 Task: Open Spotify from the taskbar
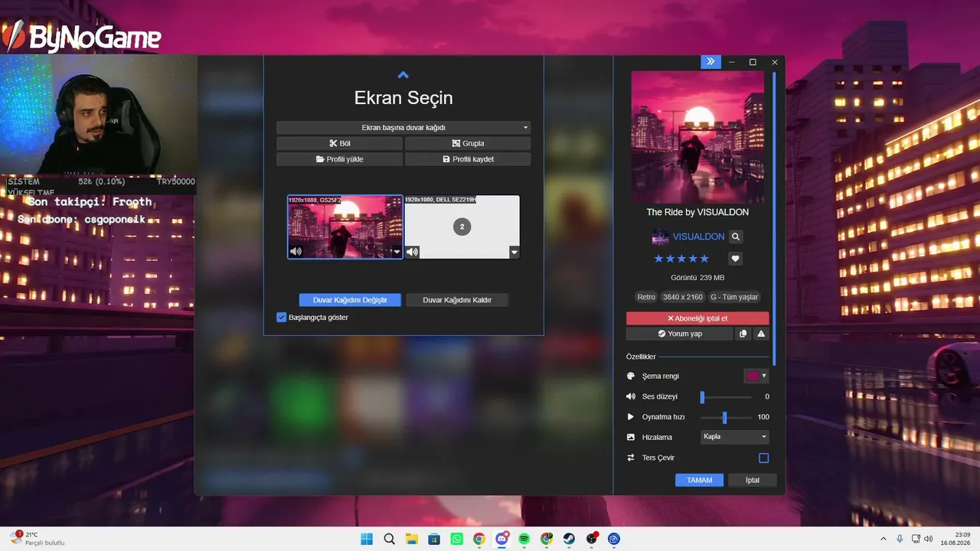[x=524, y=539]
